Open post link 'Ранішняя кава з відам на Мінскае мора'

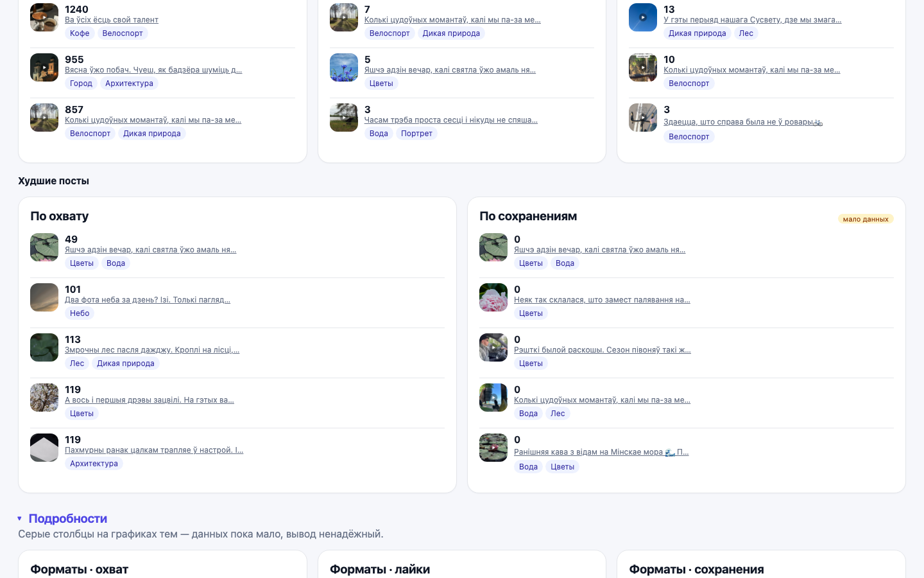tap(601, 452)
